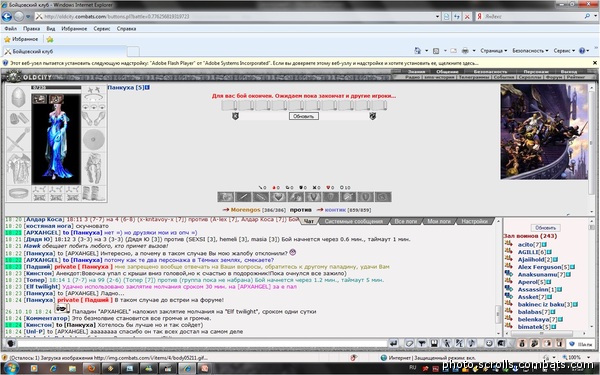This screenshot has width=600, height=375.
Task: Click the helmet equipment slot icon
Action: pyautogui.click(x=18, y=98)
